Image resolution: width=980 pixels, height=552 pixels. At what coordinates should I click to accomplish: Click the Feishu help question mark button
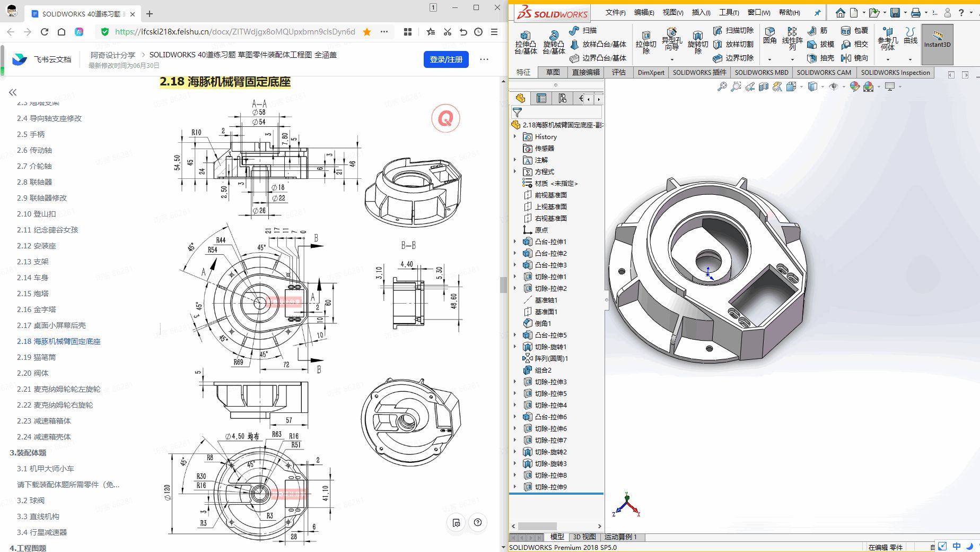tap(478, 522)
